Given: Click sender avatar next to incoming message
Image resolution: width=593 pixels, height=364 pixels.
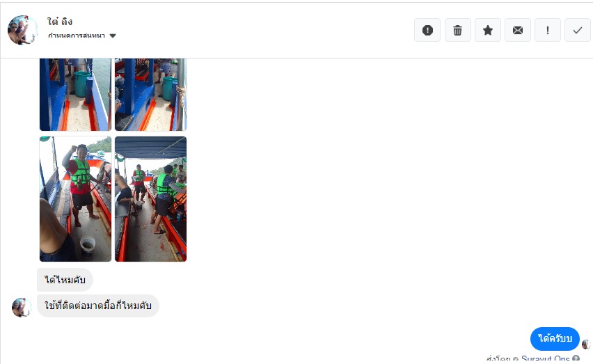Looking at the screenshot, I should click(22, 307).
